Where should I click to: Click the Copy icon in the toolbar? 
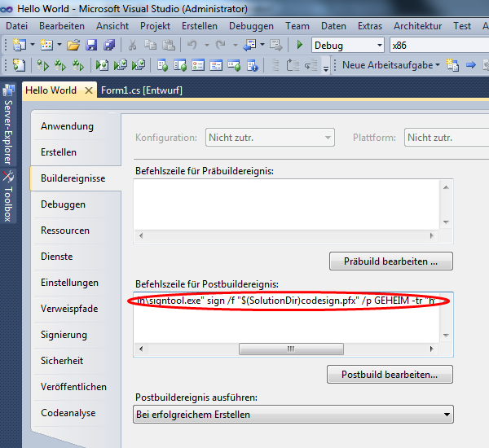coord(151,45)
